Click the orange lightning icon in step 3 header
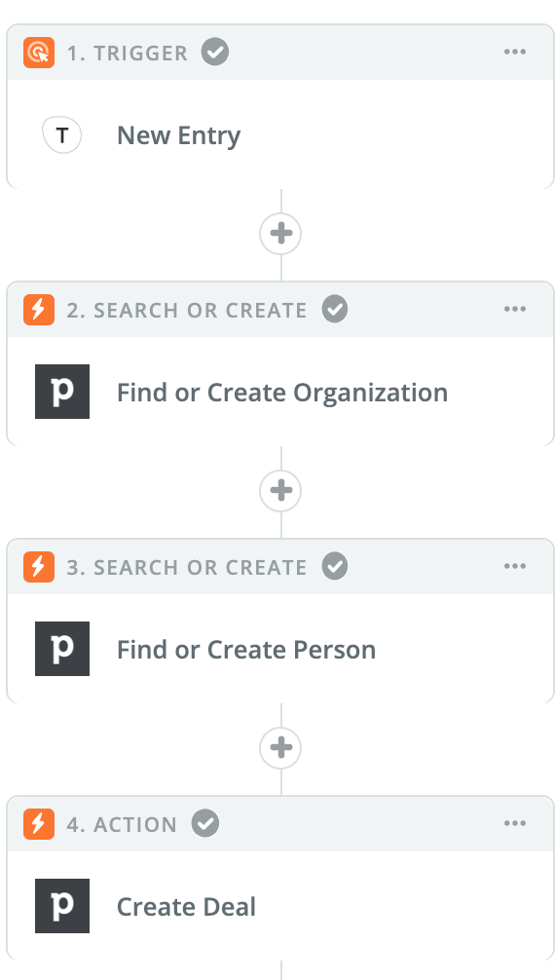Viewport: 555px width, 980px height. click(39, 567)
